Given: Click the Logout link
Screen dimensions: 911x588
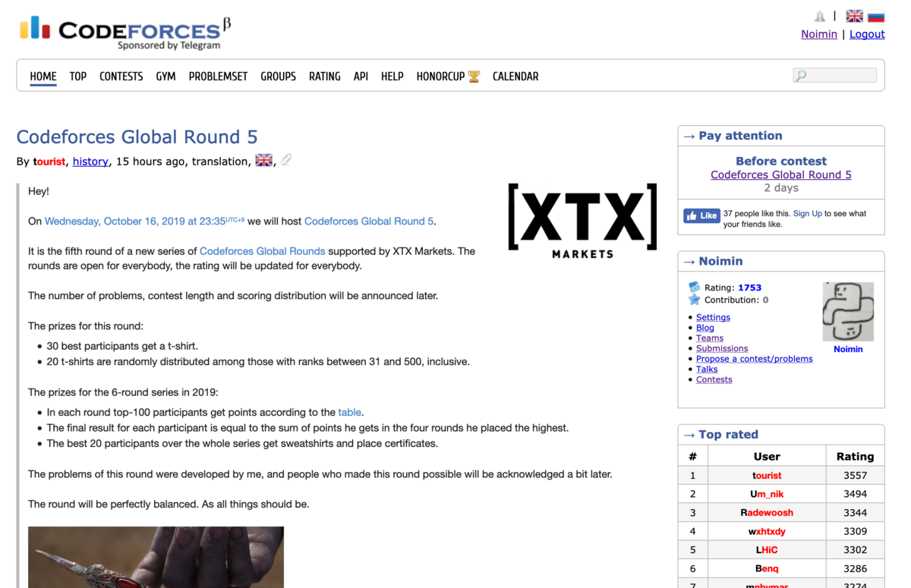Looking at the screenshot, I should (867, 34).
